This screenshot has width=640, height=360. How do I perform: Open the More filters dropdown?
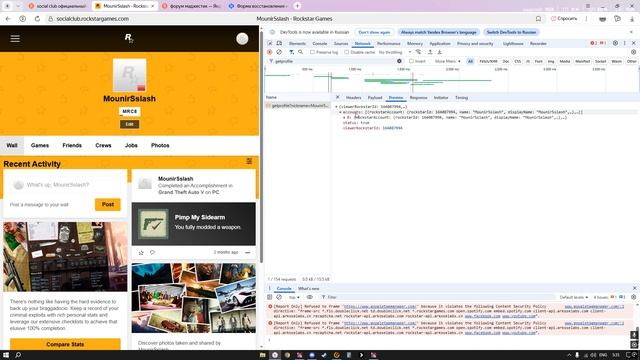tap(447, 61)
